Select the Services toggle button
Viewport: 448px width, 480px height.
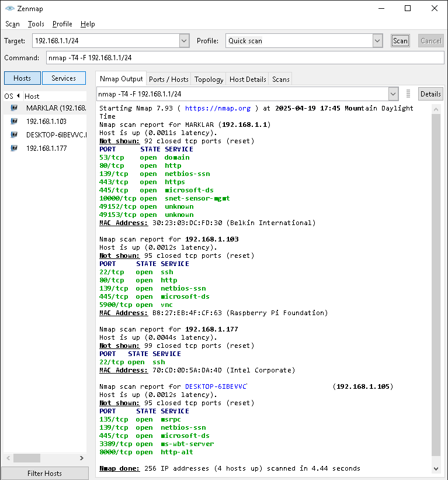coord(64,78)
